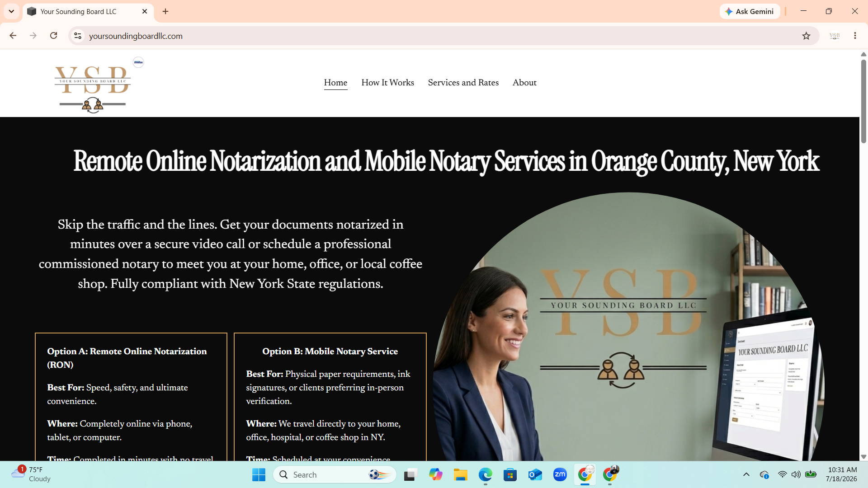Open the volume control in tray

tap(796, 474)
